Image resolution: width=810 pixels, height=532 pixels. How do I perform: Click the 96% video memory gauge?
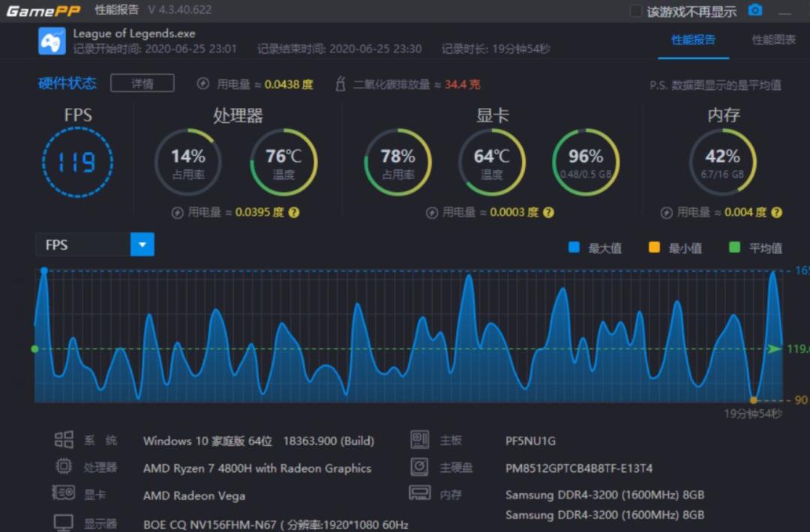[x=586, y=162]
